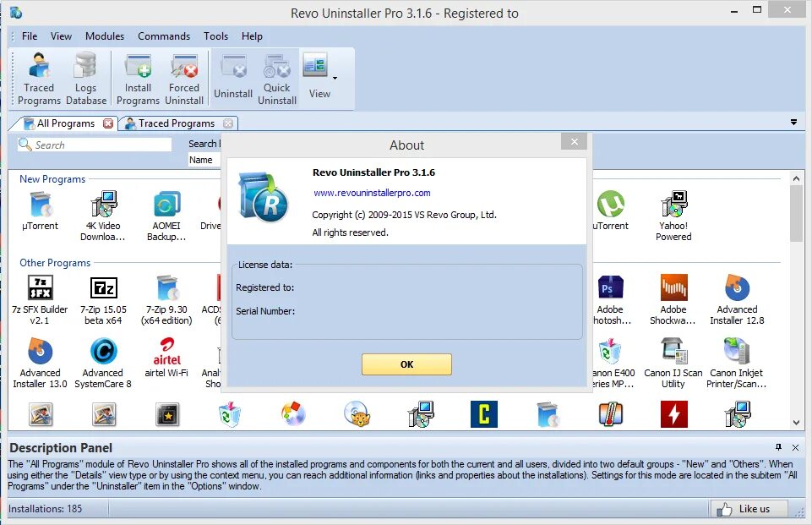Open the View menu in menu bar

point(61,36)
